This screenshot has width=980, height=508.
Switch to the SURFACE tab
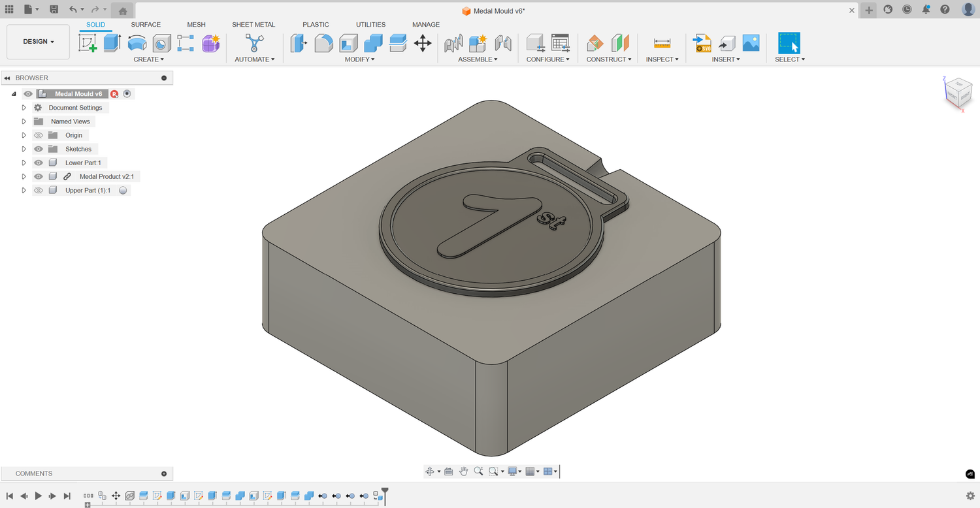tap(146, 25)
